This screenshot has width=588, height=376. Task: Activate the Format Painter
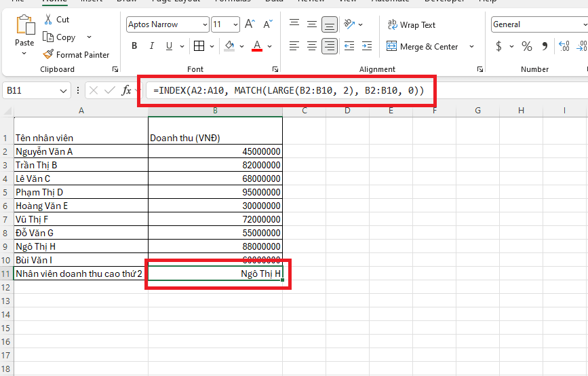76,55
